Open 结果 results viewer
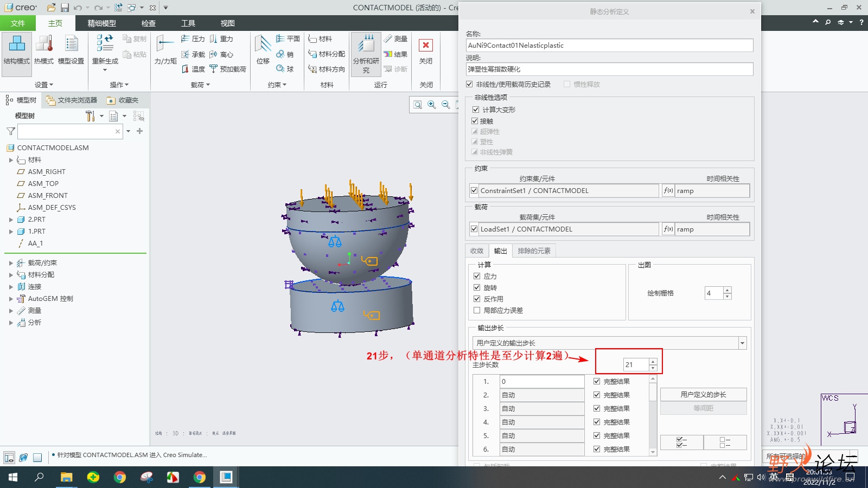This screenshot has width=868, height=488. 395,54
